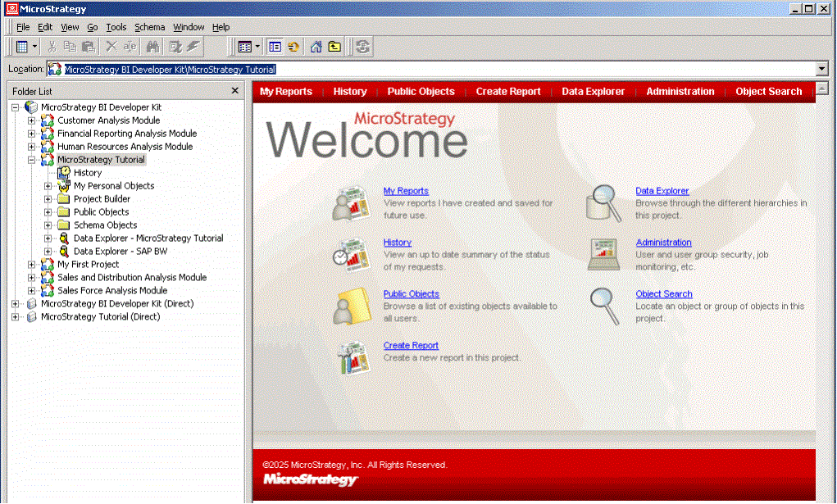
Task: Click the Delete X toolbar icon
Action: pos(111,47)
